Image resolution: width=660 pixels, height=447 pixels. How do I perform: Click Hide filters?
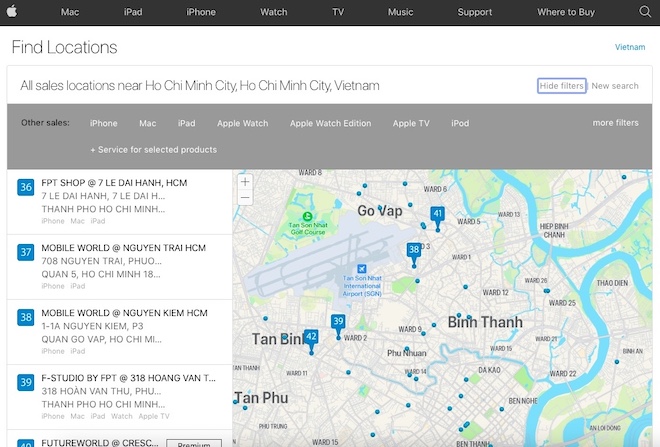[x=562, y=86]
